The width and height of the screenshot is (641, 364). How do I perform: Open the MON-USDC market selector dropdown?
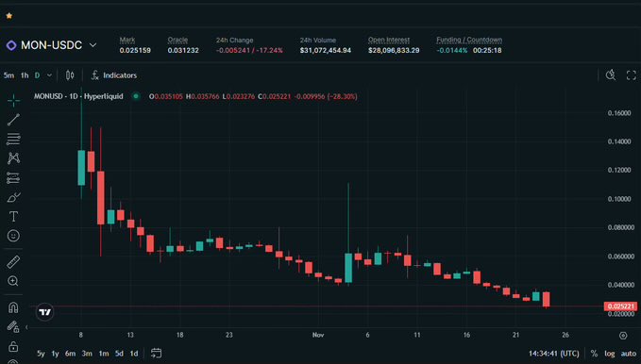coord(93,45)
